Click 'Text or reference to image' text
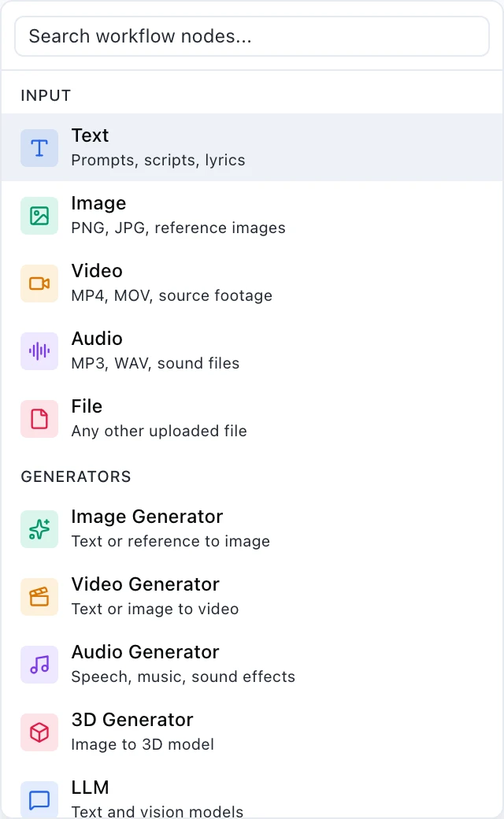This screenshot has width=504, height=819. (x=171, y=541)
